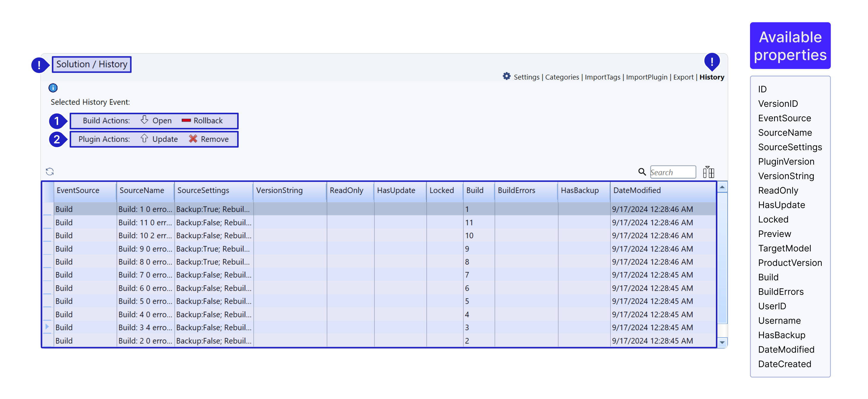Click the DateCreated property in list

point(784,364)
